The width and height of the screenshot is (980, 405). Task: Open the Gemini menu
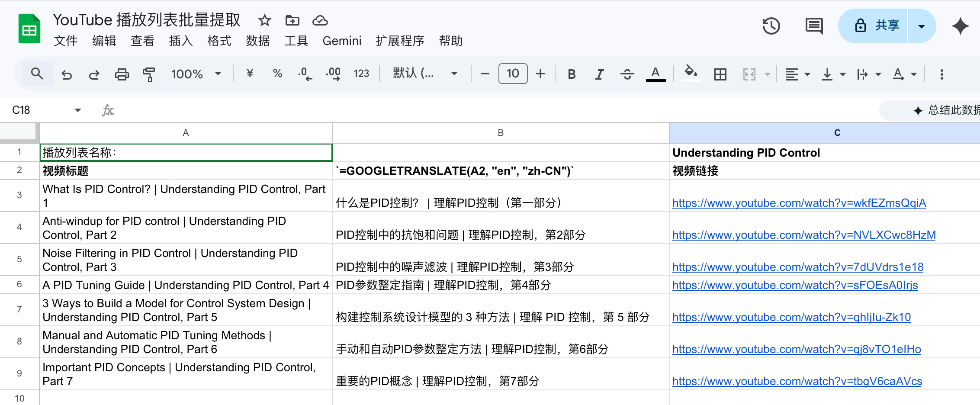pos(342,41)
